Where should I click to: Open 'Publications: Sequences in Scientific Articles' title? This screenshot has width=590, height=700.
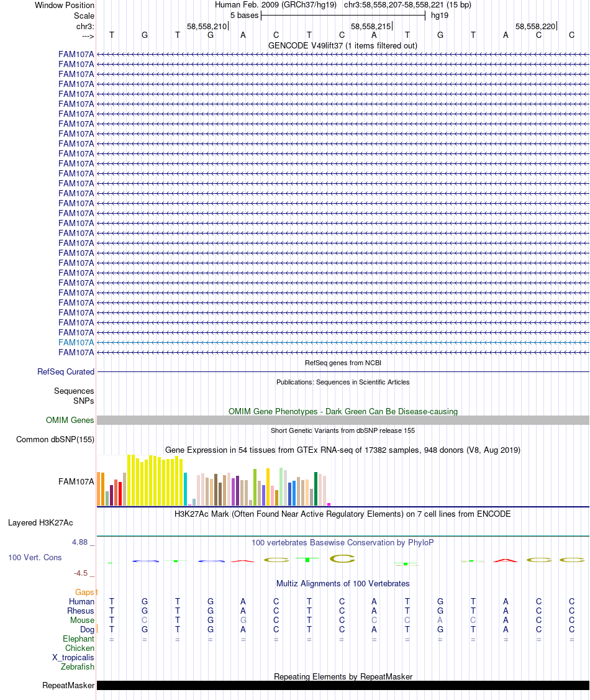click(x=343, y=382)
